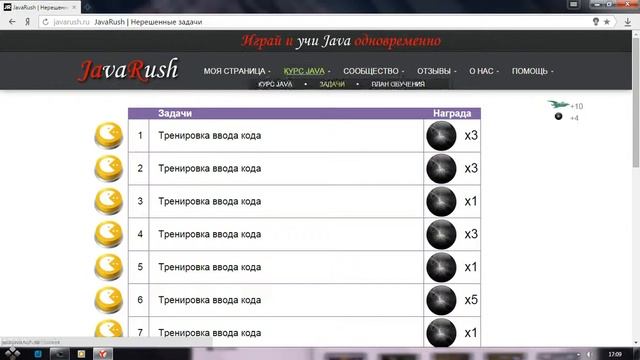Click the yellow-framed taskbar application icon
640x360 pixels.
tap(81, 354)
